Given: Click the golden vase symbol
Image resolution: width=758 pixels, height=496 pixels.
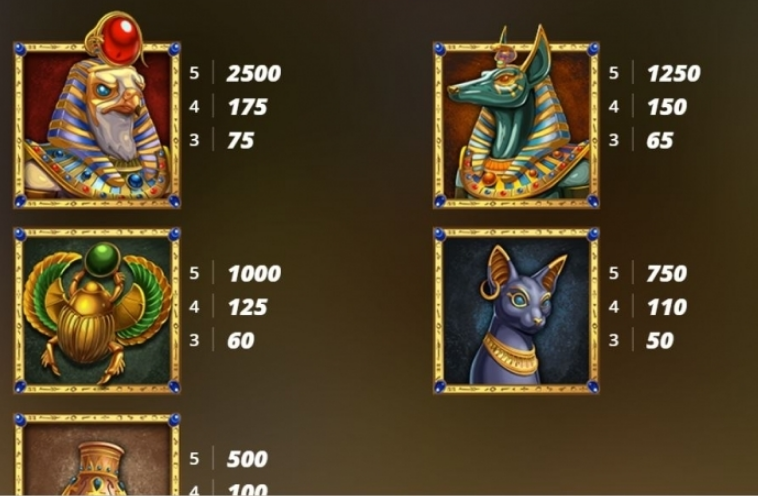Looking at the screenshot, I should (x=97, y=454).
